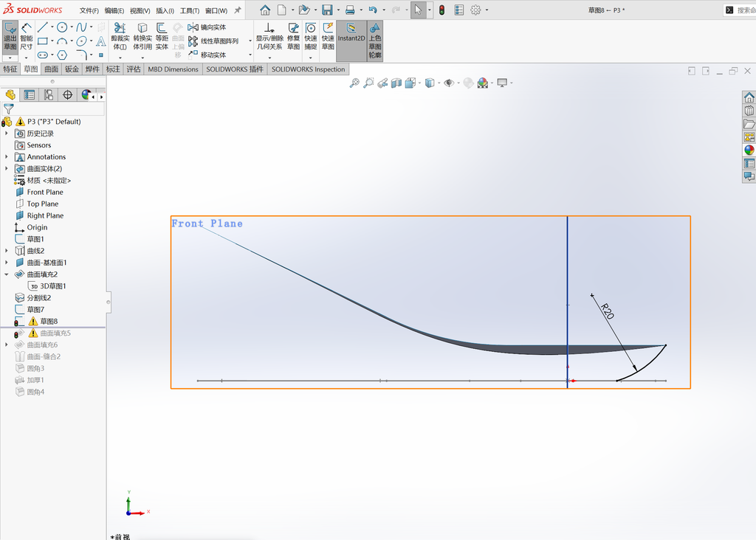Switch to the 钣金 ribbon tab
The image size is (756, 540).
[72, 69]
